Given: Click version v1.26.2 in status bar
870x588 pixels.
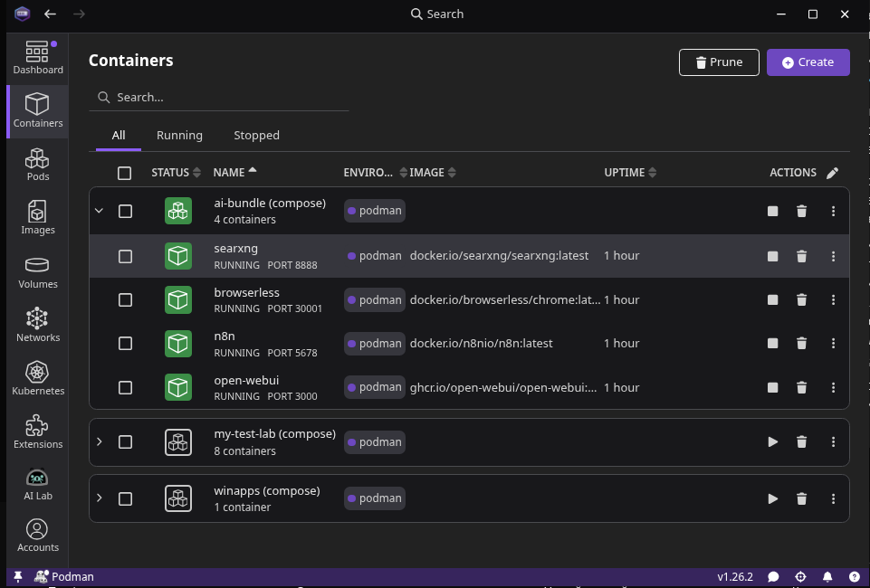Looking at the screenshot, I should [x=734, y=577].
